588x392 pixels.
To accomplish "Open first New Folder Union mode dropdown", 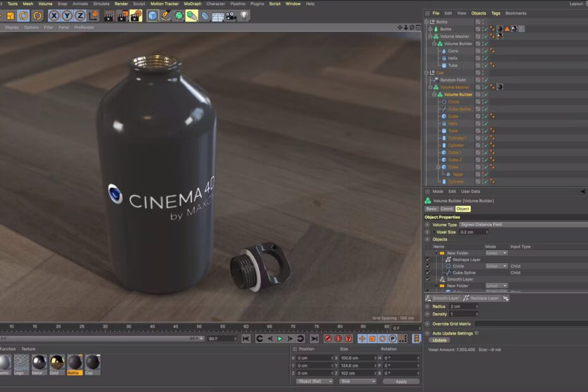I will (x=496, y=253).
